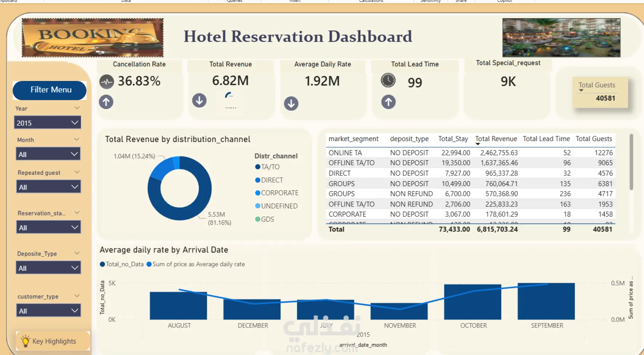The height and width of the screenshot is (355, 644).
Task: Click the down arrow under Average Daily Rate
Action: (291, 103)
